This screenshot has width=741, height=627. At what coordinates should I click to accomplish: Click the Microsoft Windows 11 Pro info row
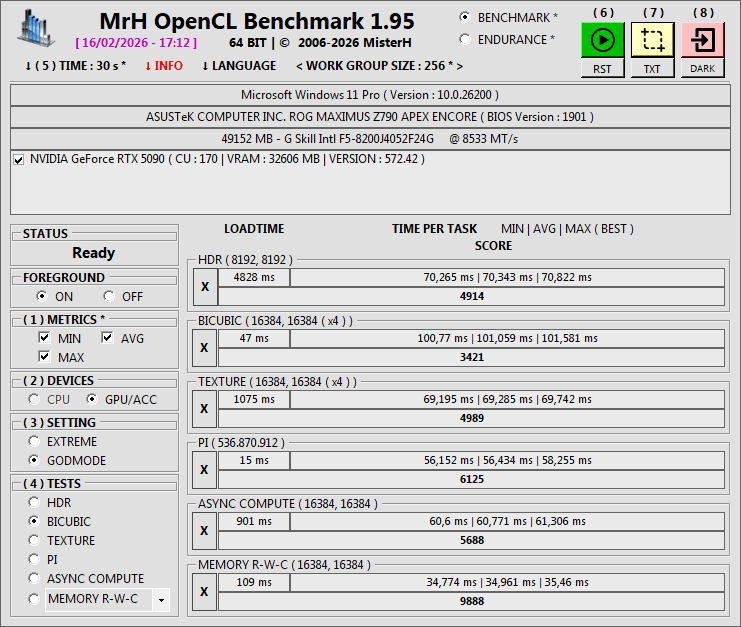[x=370, y=95]
